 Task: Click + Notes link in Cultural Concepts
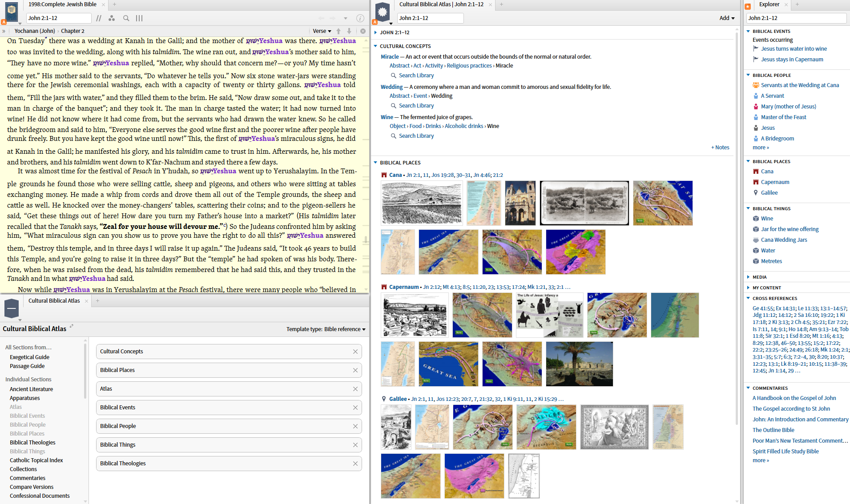[720, 148]
